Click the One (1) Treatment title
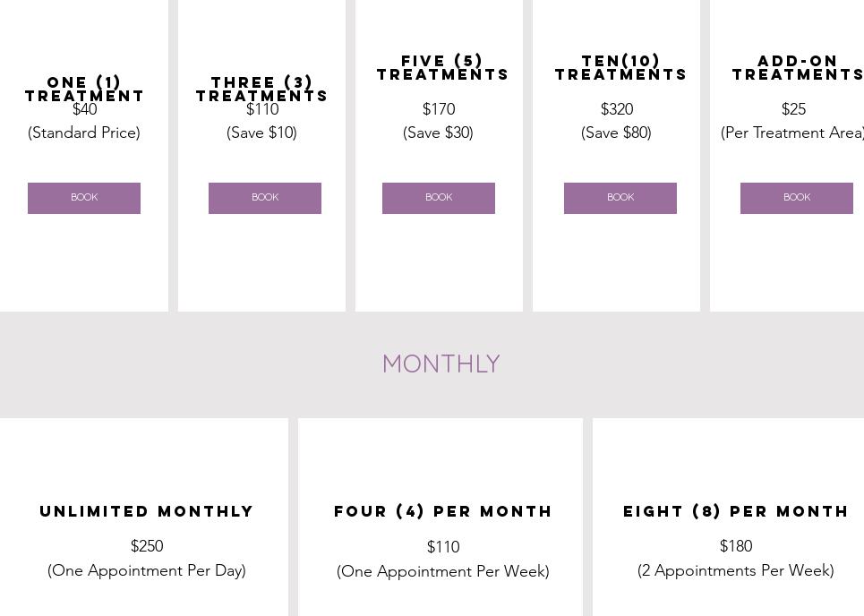Image resolution: width=864 pixels, height=616 pixels. pyautogui.click(x=84, y=89)
